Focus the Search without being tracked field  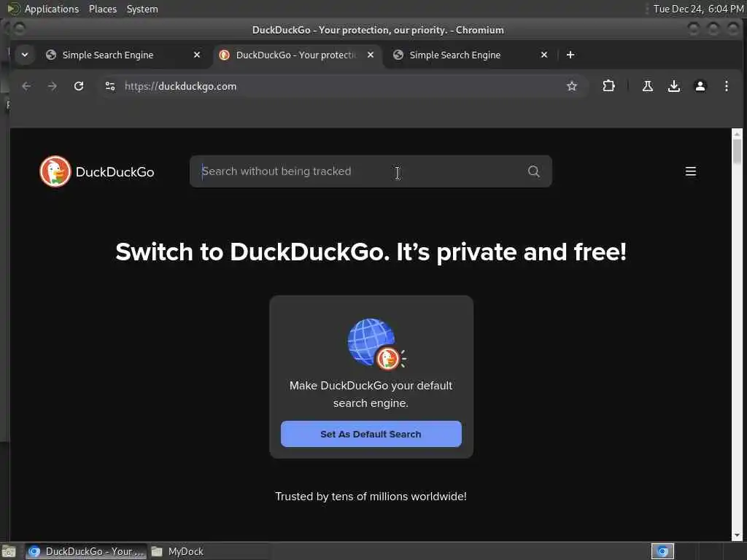pos(371,171)
